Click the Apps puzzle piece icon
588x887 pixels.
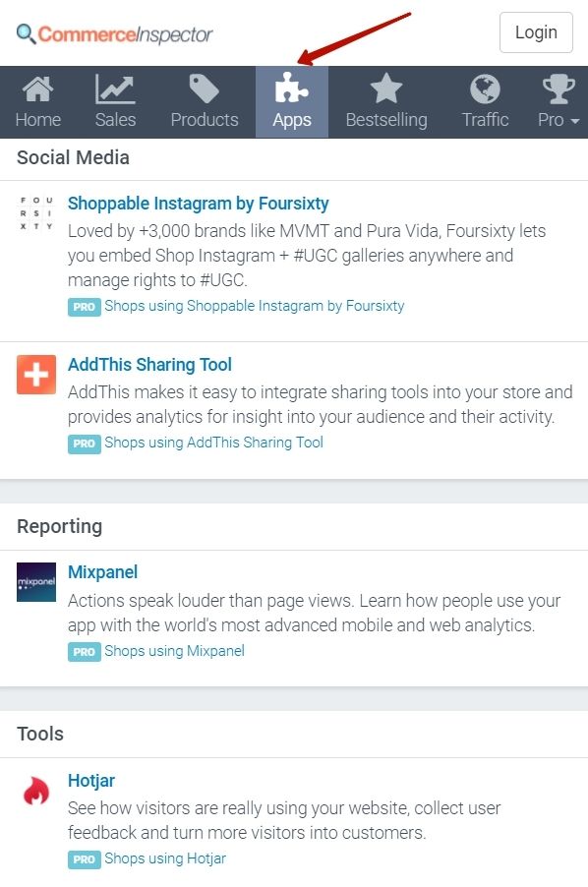(x=292, y=88)
